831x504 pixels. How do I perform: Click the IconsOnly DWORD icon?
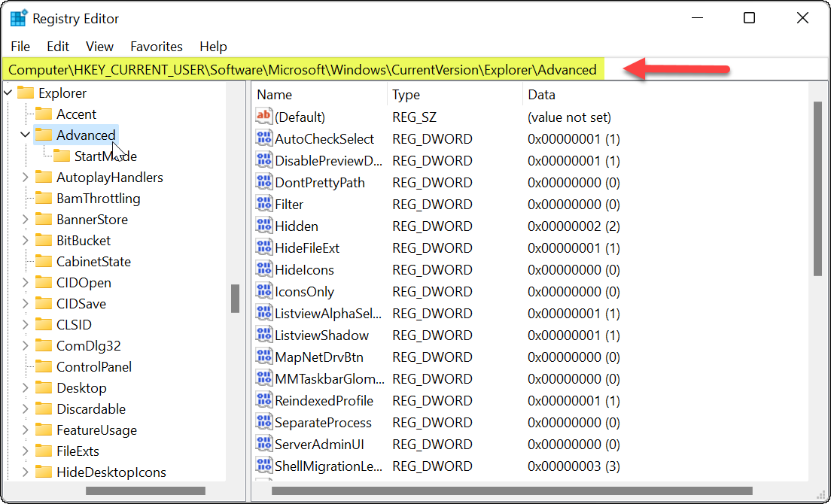pyautogui.click(x=263, y=292)
